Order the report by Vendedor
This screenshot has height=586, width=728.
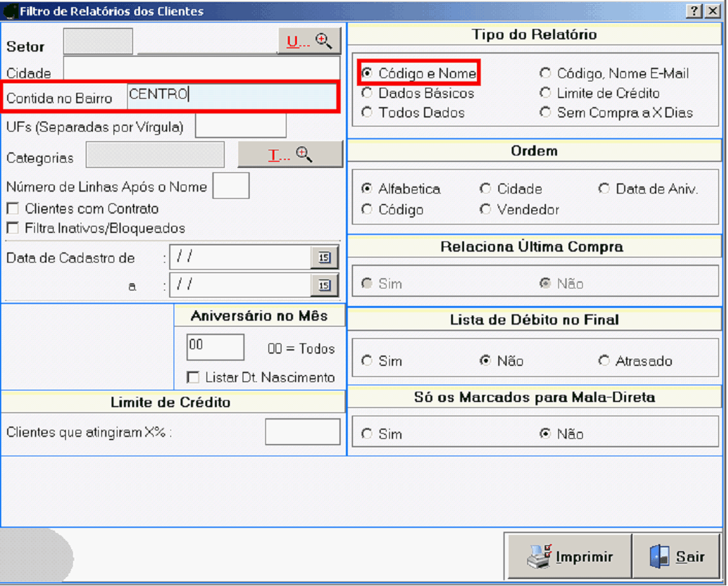click(x=485, y=210)
